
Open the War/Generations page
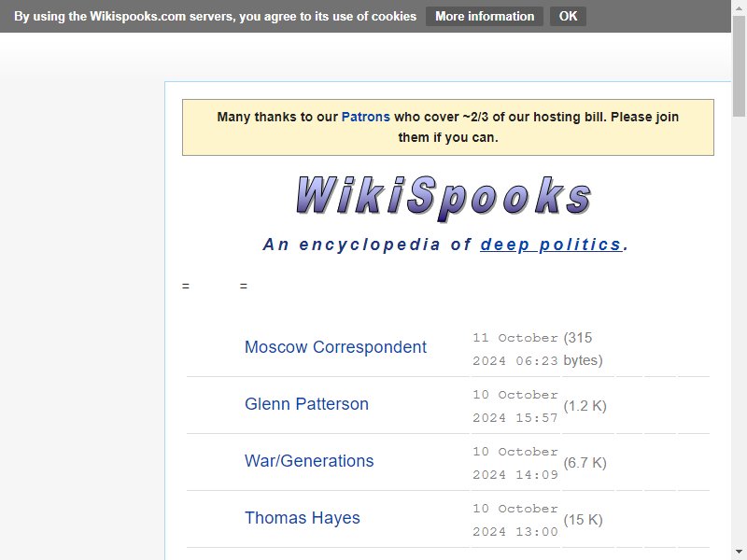[309, 461]
